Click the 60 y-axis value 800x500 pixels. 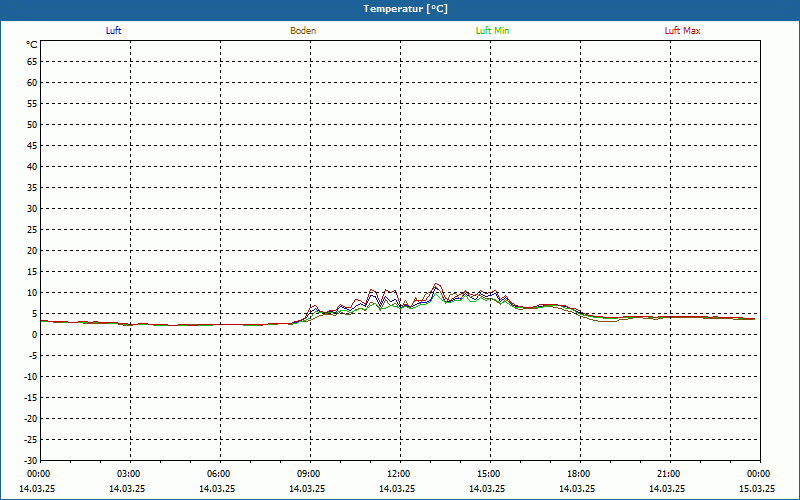pyautogui.click(x=32, y=83)
